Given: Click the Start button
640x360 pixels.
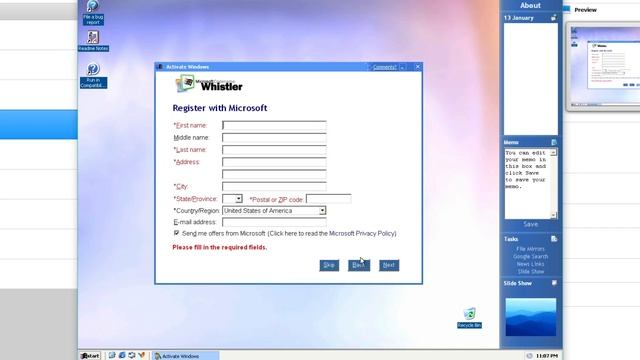Looking at the screenshot, I should click(90, 356).
